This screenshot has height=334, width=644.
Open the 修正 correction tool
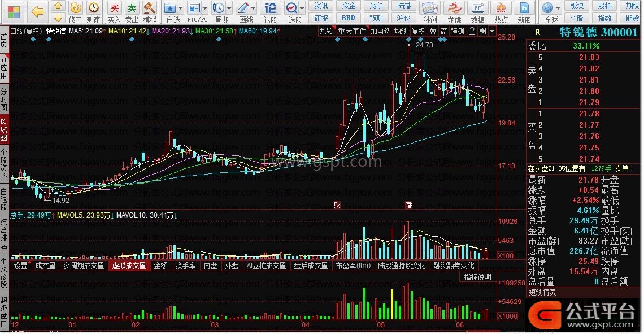pyautogui.click(x=76, y=12)
